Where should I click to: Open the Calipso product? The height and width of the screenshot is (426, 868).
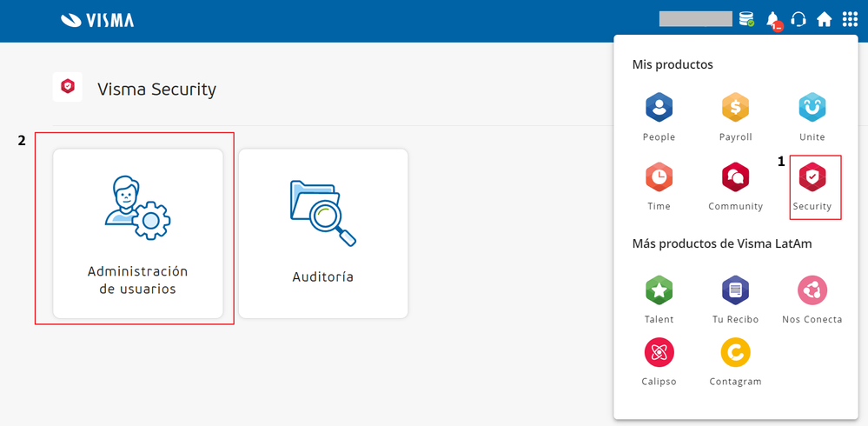pos(659,362)
